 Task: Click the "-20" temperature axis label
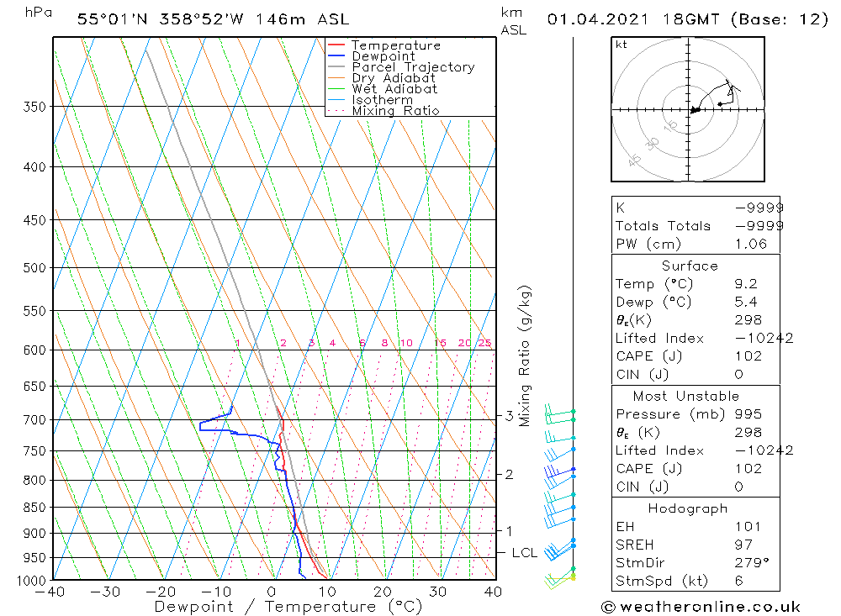(161, 592)
